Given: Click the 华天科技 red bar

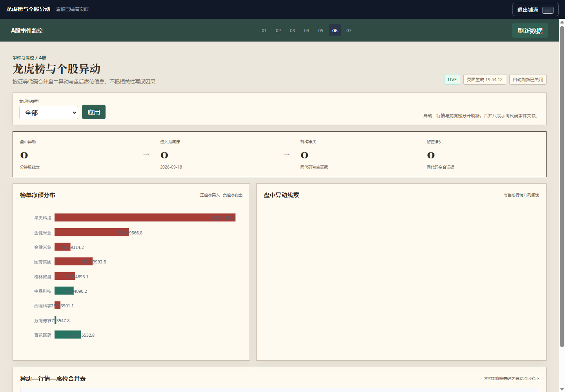Looking at the screenshot, I should [145, 218].
